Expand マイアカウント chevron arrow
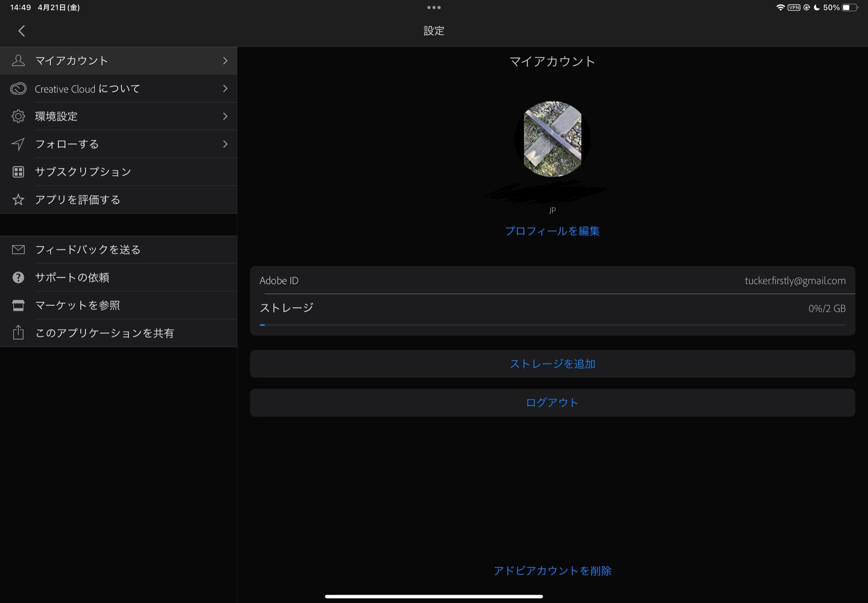This screenshot has height=603, width=868. pyautogui.click(x=225, y=61)
